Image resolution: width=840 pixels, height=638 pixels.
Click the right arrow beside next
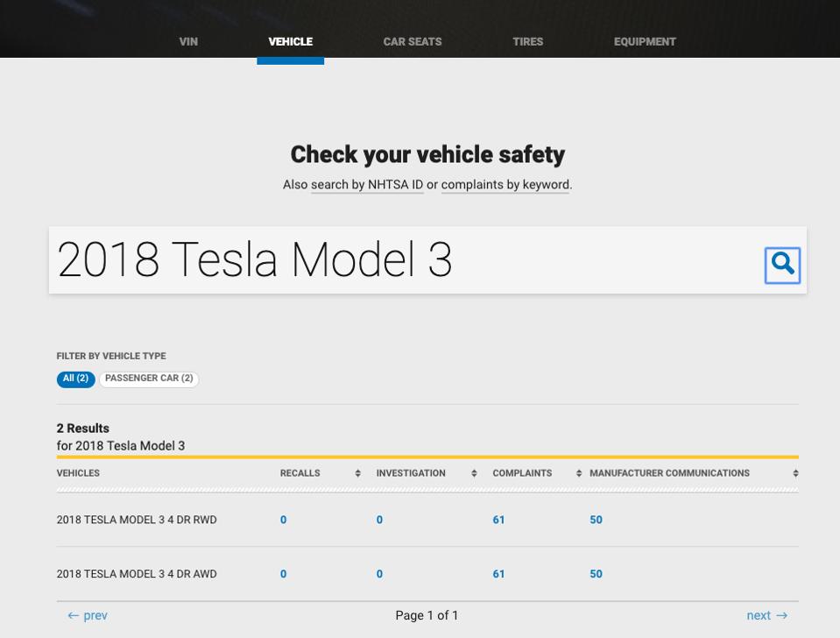[782, 615]
